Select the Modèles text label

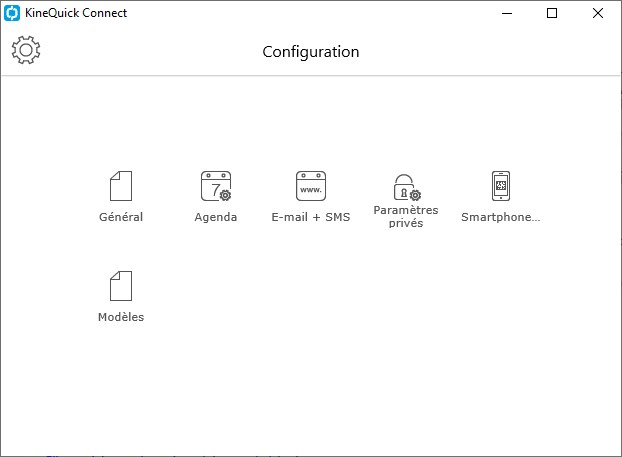pyautogui.click(x=121, y=317)
